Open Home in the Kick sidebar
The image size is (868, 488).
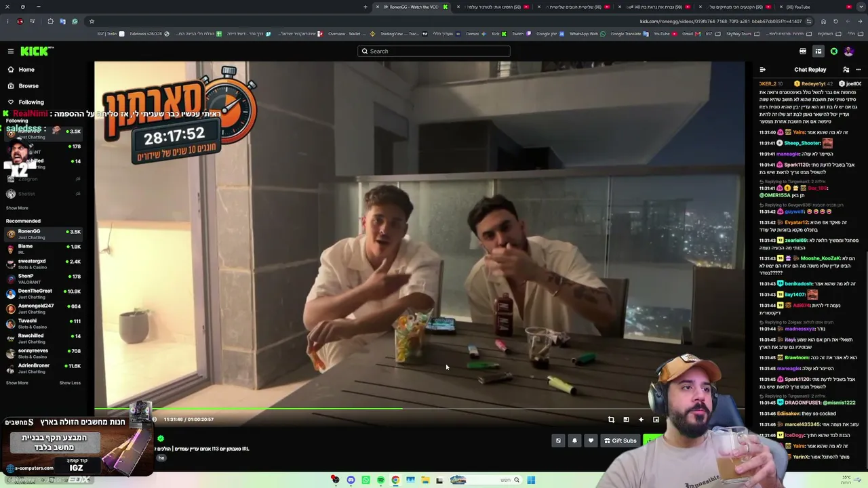(26, 70)
